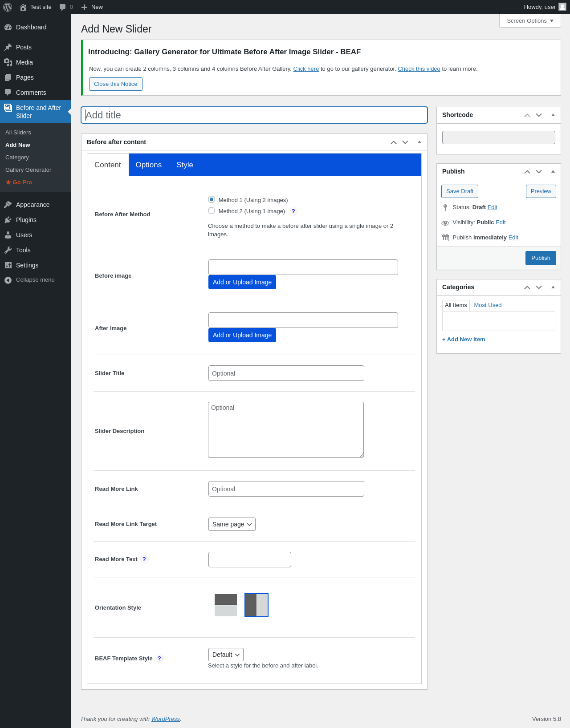
Task: Click the Save Draft button
Action: (460, 191)
